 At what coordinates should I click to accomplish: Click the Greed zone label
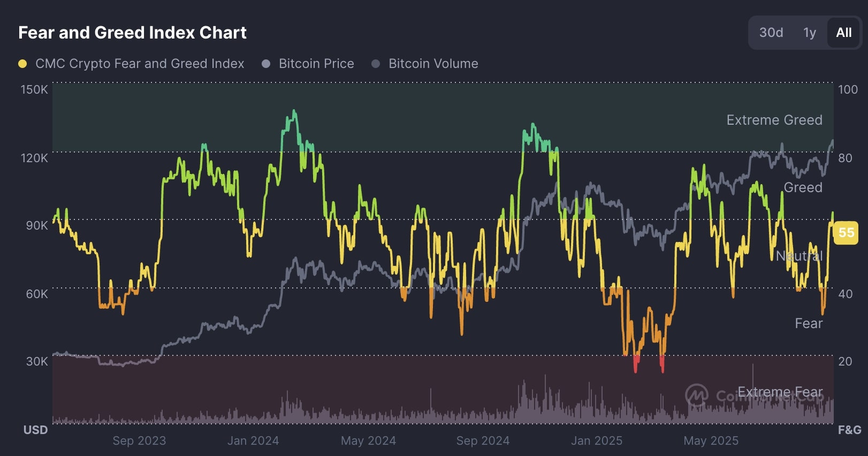click(x=803, y=187)
